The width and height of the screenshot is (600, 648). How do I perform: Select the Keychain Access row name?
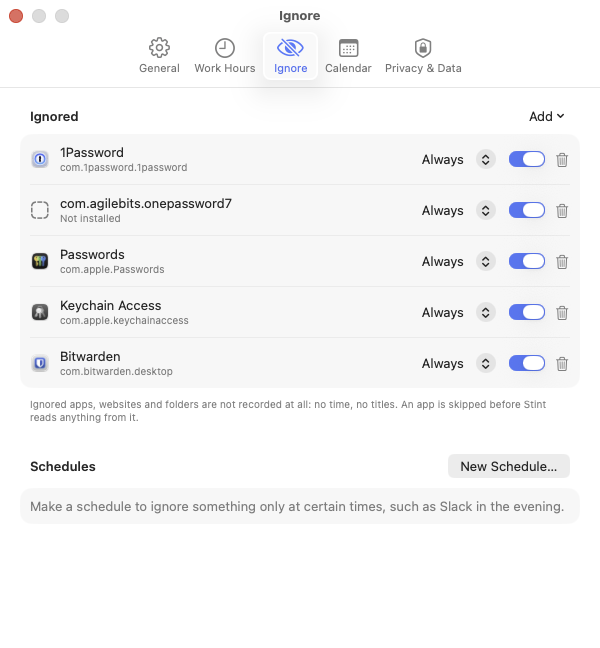[110, 305]
